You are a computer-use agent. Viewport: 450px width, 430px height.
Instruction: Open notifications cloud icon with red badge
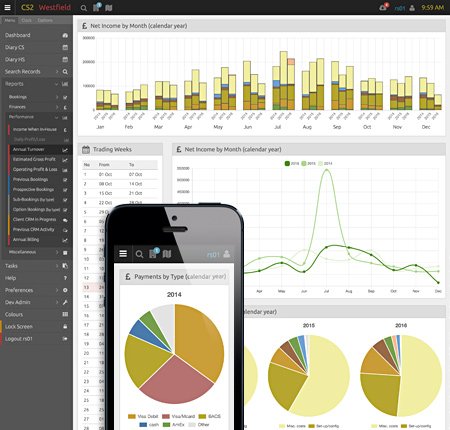point(383,7)
